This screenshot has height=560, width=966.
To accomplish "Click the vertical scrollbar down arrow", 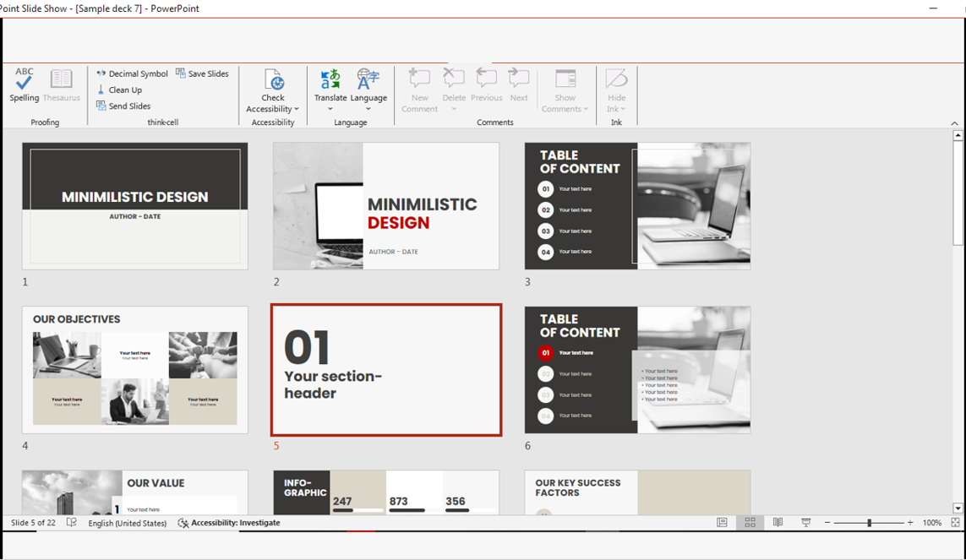I will (958, 508).
